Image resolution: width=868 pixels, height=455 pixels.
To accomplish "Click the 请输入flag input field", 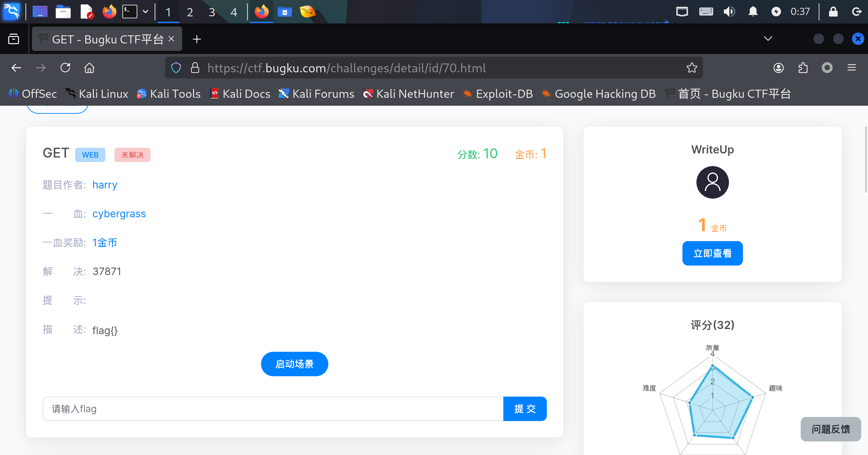I will pos(273,409).
